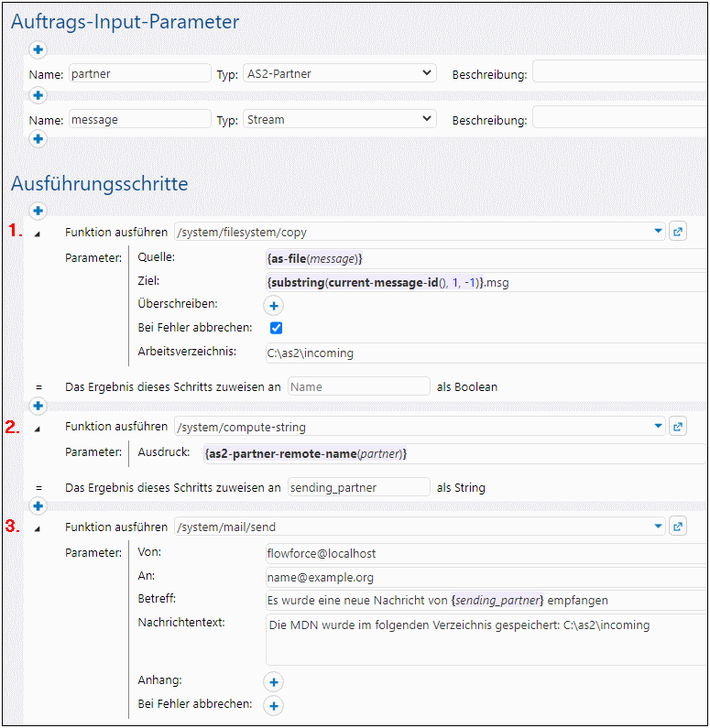Screen dimensions: 710x728
Task: Click plus icon below message parameter
Action: pos(38,139)
